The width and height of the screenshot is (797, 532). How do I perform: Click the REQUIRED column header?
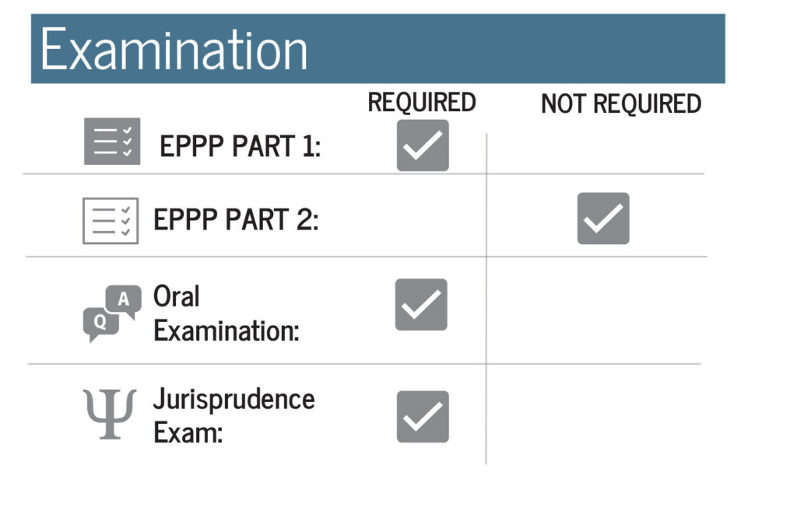422,102
